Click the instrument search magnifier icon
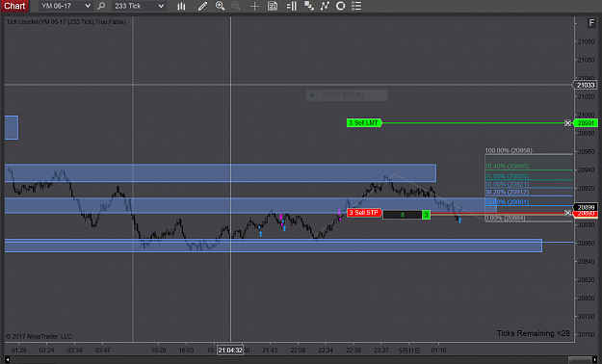This screenshot has height=364, width=602. (x=101, y=6)
